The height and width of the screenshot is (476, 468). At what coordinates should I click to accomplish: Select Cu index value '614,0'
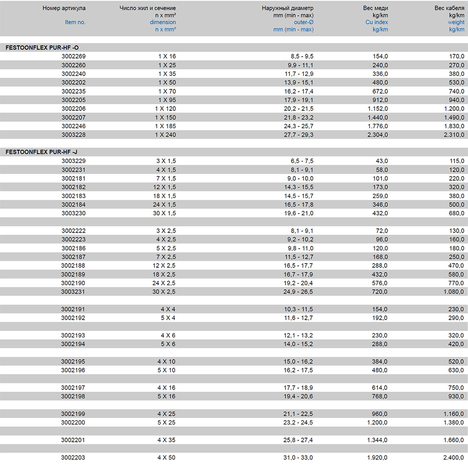click(380, 388)
